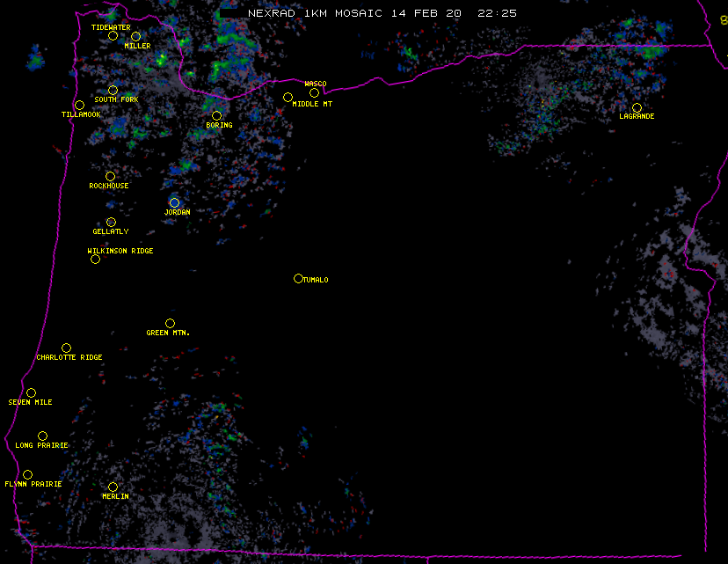
Task: Select the Wilkinson Ridge station circle
Action: [x=95, y=259]
